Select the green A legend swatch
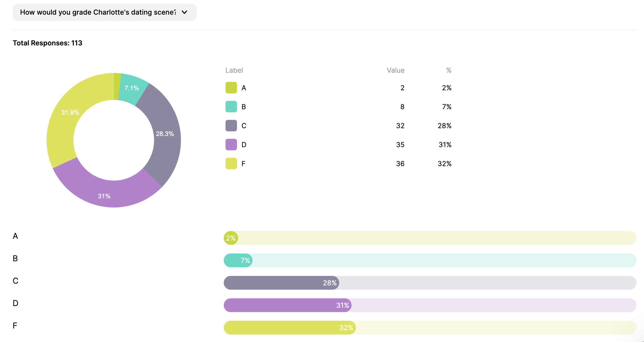Viewport: 644px width, 342px height. 231,88
